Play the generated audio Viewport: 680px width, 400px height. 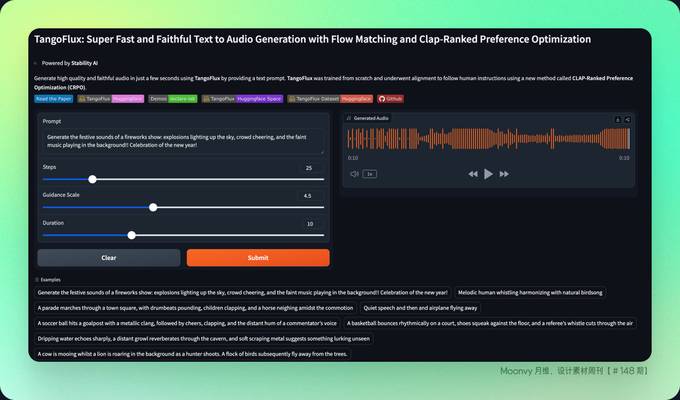point(488,174)
